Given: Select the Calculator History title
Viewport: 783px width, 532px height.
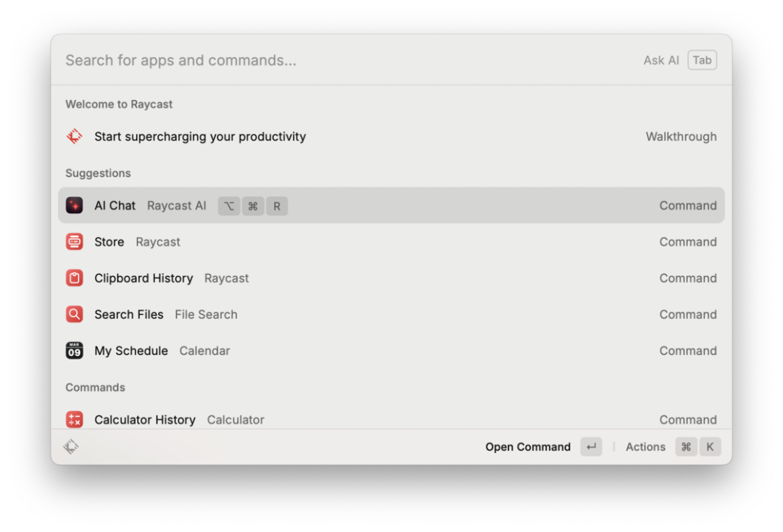Looking at the screenshot, I should [145, 420].
